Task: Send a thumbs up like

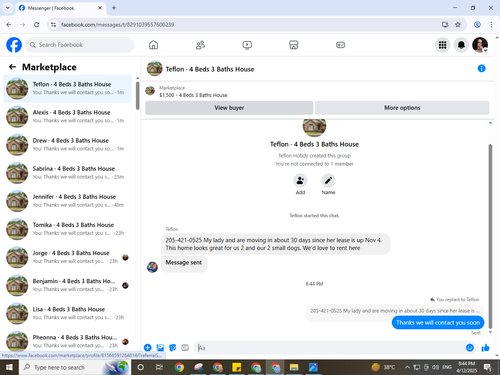Action: point(485,348)
